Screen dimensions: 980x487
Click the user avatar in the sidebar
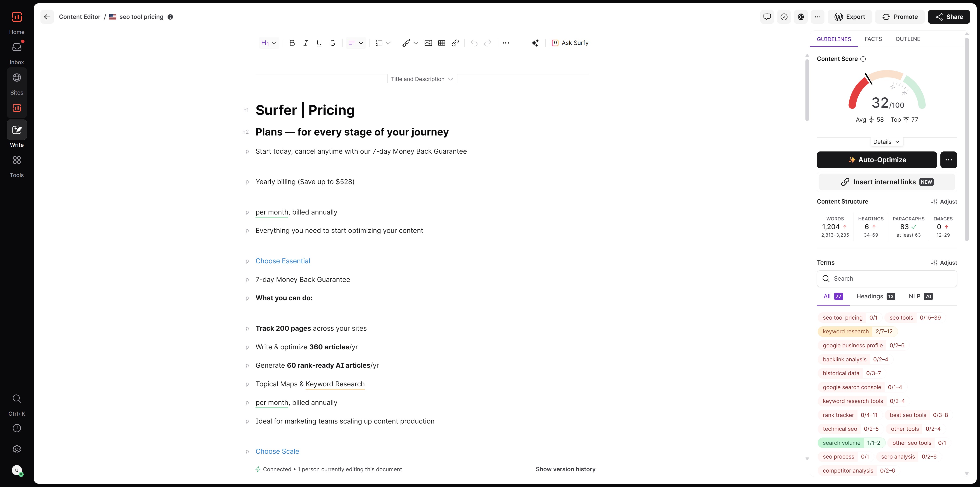(17, 470)
